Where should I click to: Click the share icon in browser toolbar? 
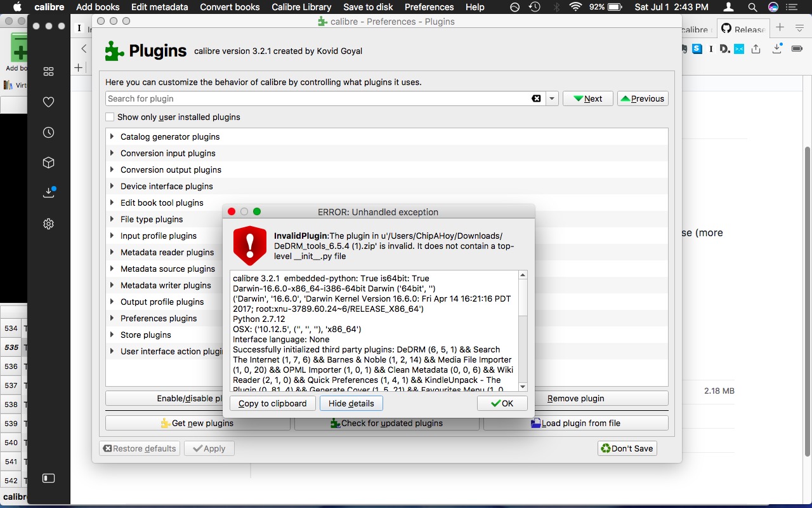point(756,48)
